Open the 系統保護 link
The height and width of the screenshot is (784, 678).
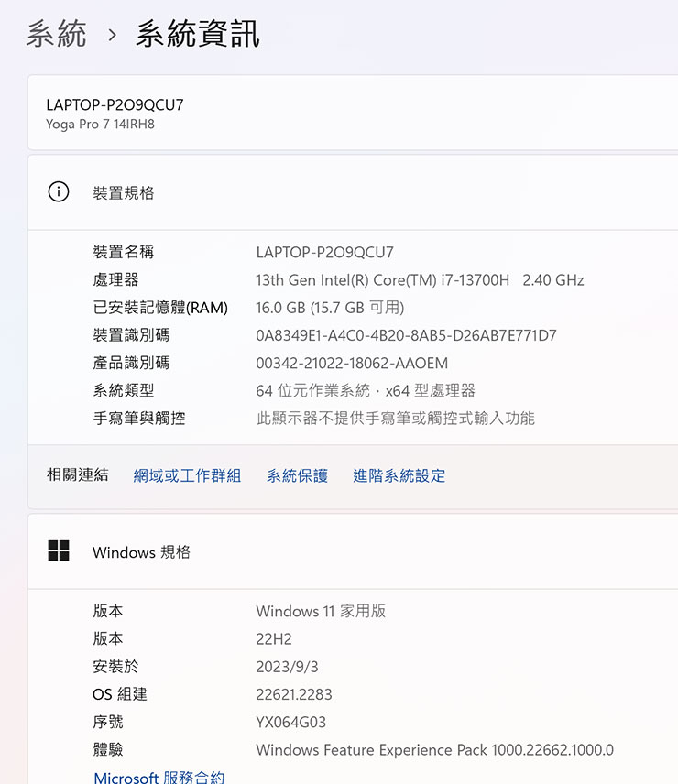297,475
